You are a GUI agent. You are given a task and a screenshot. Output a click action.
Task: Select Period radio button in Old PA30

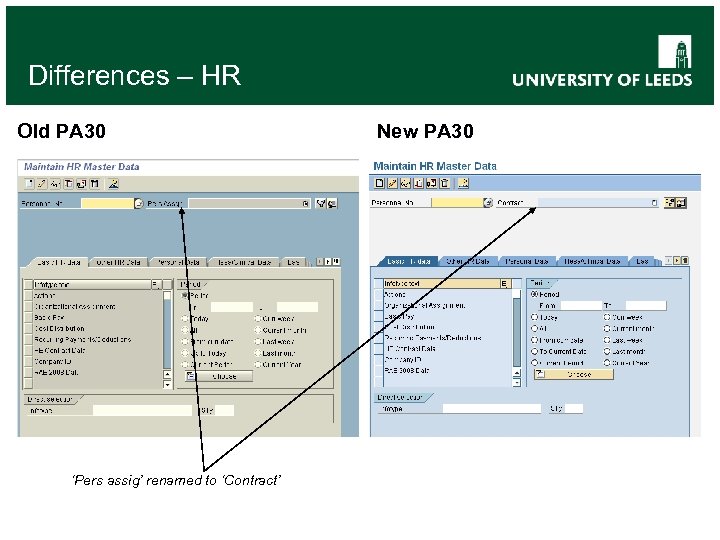185,295
